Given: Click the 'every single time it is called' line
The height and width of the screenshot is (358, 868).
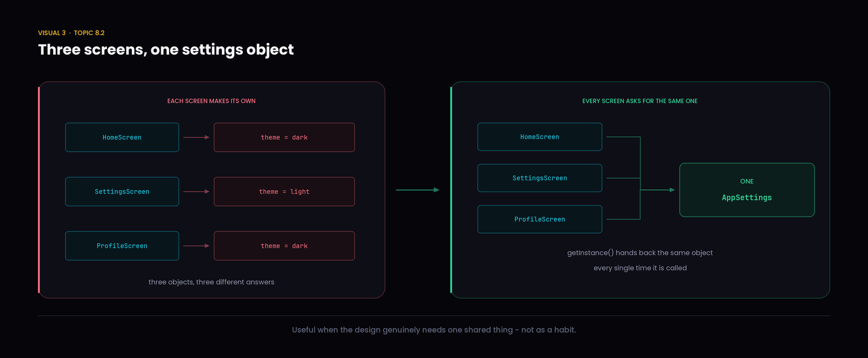Looking at the screenshot, I should 640,268.
